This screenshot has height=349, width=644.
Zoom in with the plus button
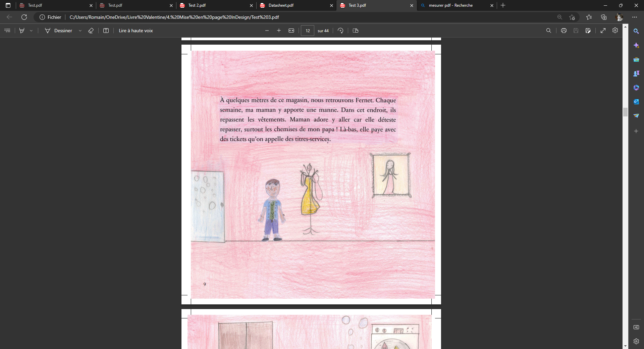pos(279,31)
